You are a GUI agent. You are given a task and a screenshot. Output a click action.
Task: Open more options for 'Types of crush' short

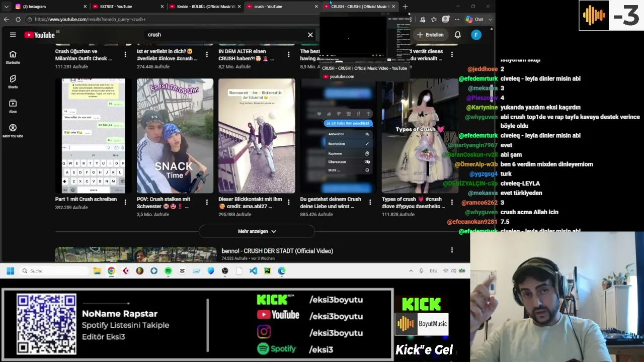(x=451, y=202)
